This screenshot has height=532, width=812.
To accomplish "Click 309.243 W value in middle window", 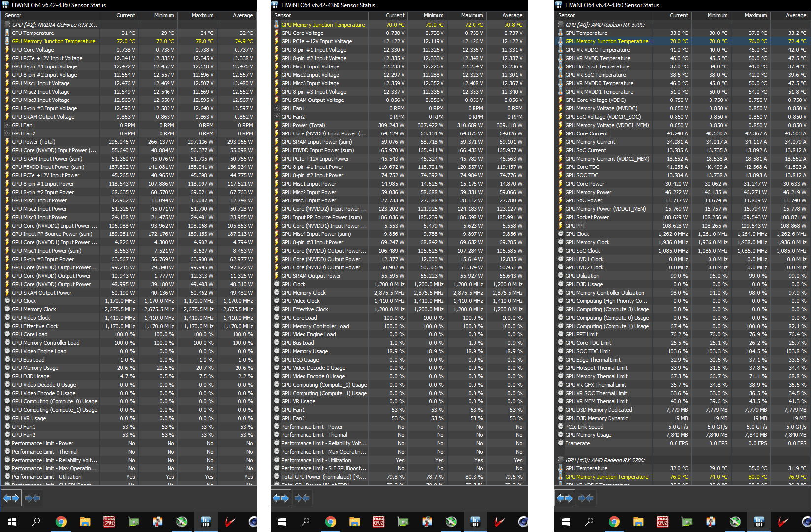I will (x=391, y=125).
